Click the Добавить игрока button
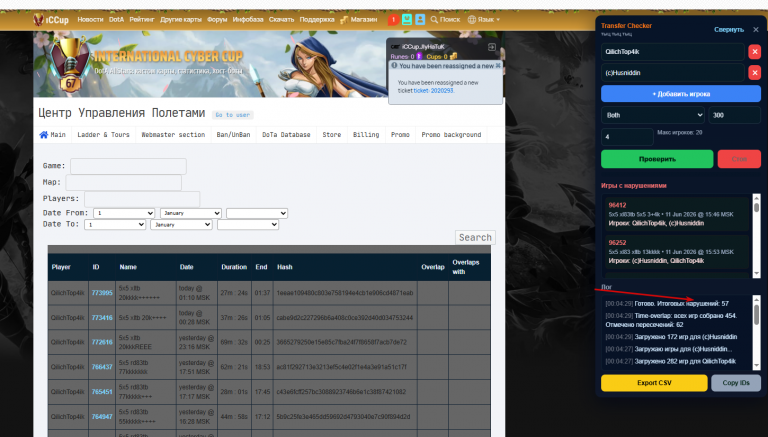Screen dimensions: 768x437 (681, 94)
